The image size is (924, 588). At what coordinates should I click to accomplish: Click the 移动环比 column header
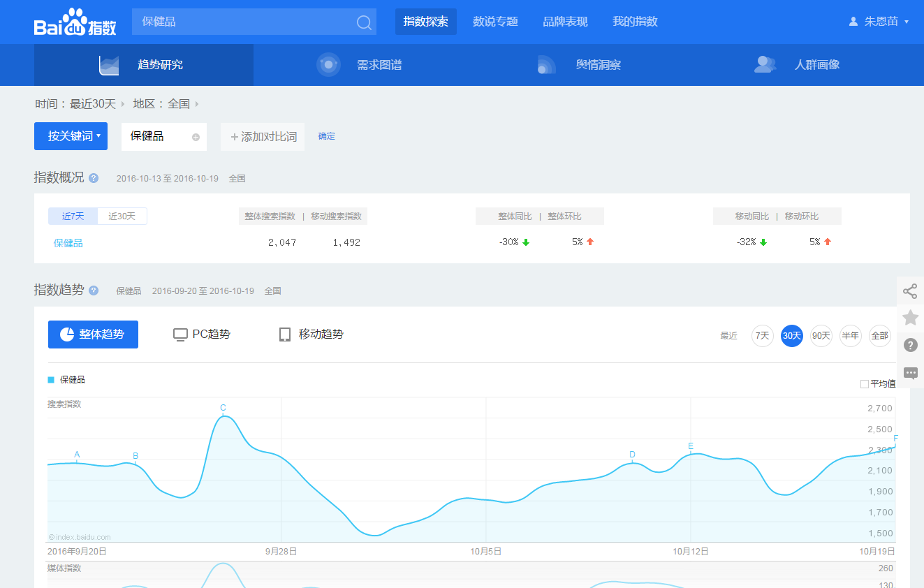[x=802, y=216]
